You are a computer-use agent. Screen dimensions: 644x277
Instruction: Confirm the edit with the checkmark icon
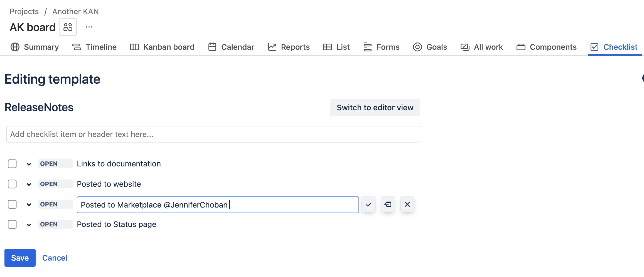point(368,204)
